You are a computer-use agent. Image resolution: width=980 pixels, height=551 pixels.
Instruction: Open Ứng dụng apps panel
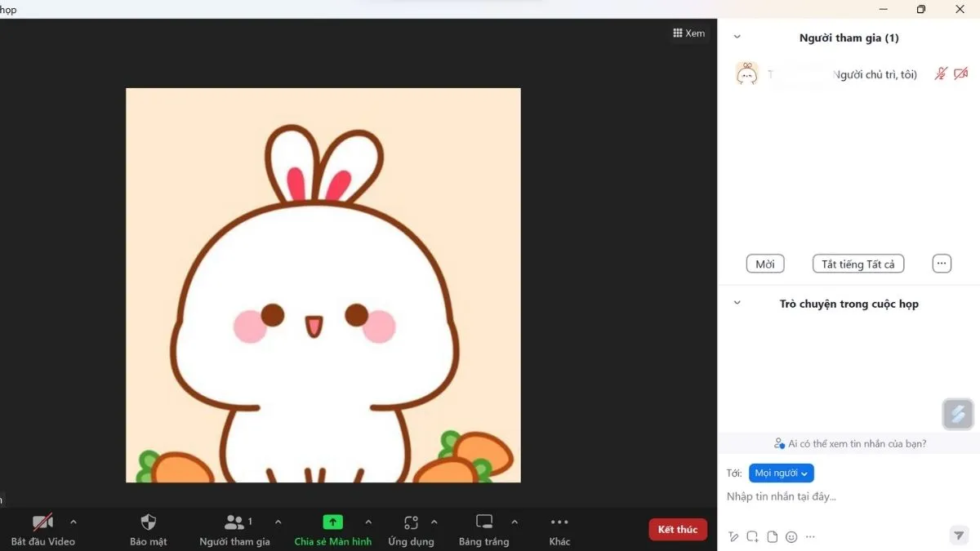click(x=411, y=529)
